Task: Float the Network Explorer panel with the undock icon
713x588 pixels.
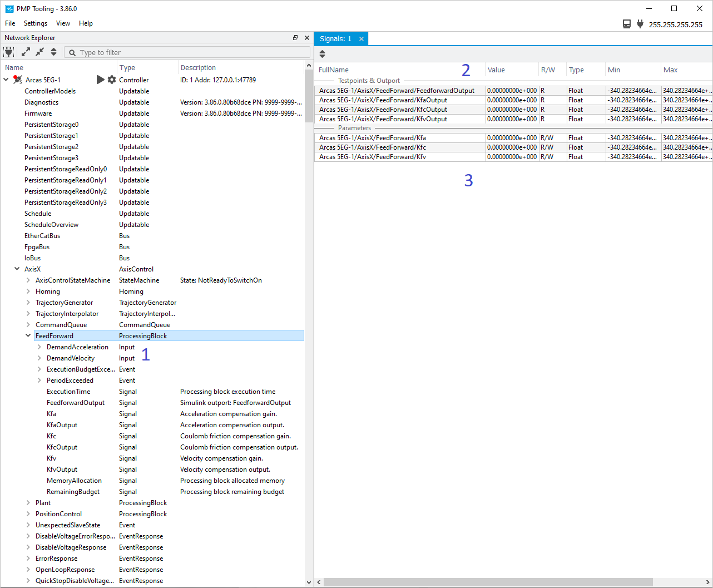Action: (x=295, y=38)
